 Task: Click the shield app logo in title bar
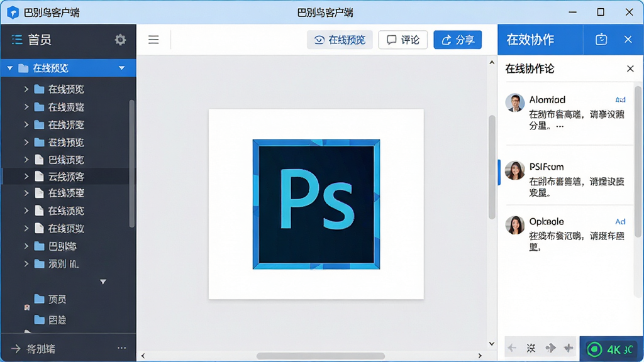(13, 13)
